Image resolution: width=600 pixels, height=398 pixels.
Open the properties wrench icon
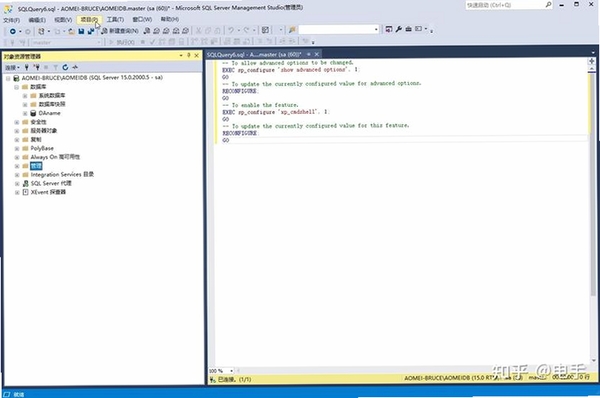(398, 29)
